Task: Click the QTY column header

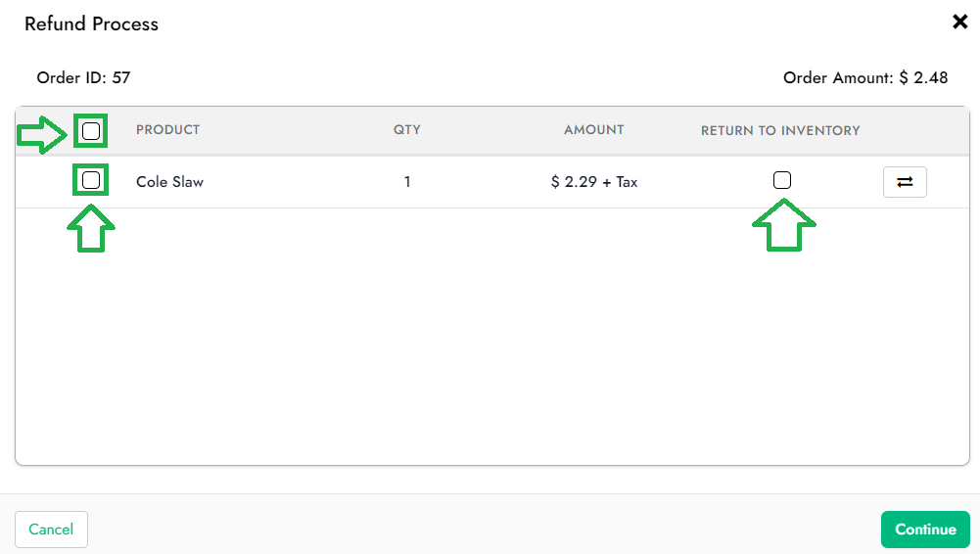Action: point(407,130)
